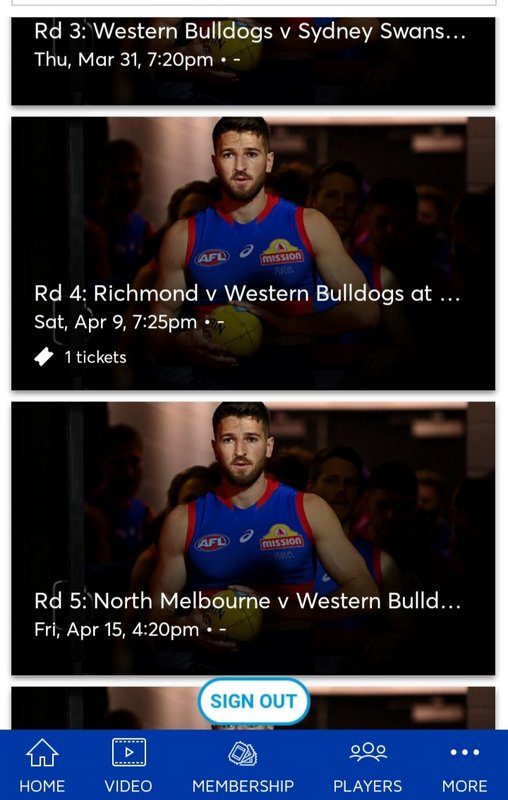This screenshot has width=508, height=800.
Task: Open the Video play icon
Action: [129, 752]
